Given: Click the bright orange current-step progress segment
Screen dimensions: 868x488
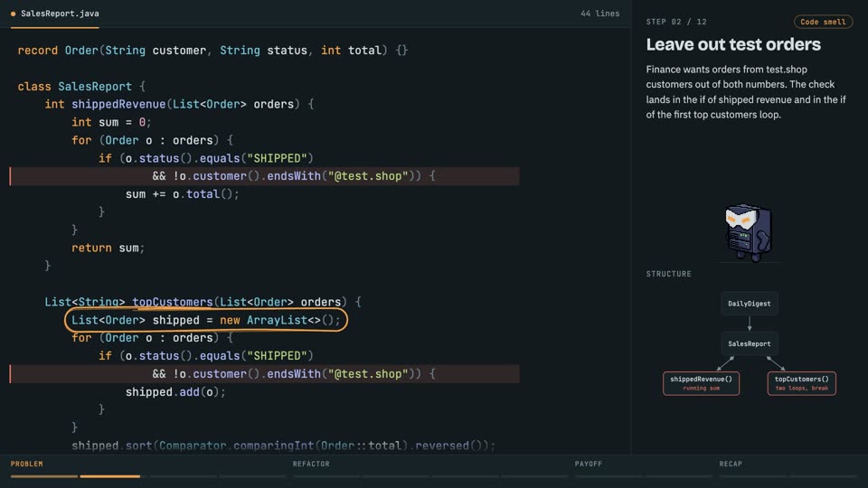Looking at the screenshot, I should (109, 476).
